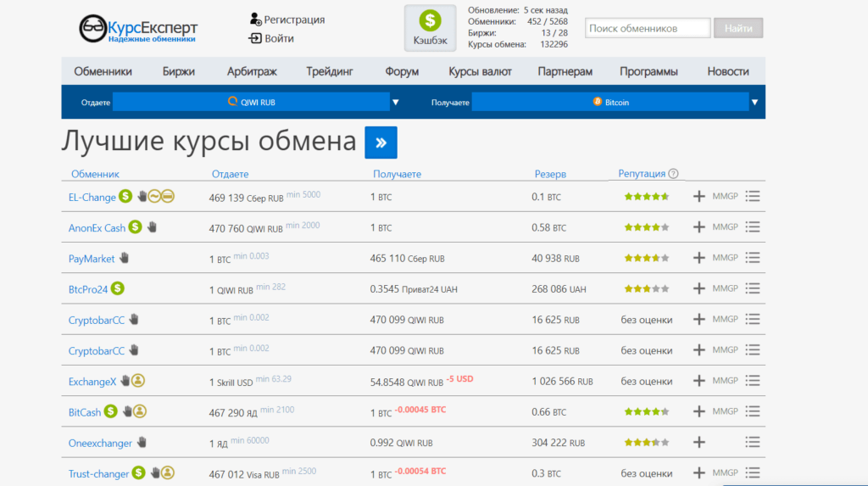
Task: Open the PayMarket exchanger link
Action: [92, 259]
